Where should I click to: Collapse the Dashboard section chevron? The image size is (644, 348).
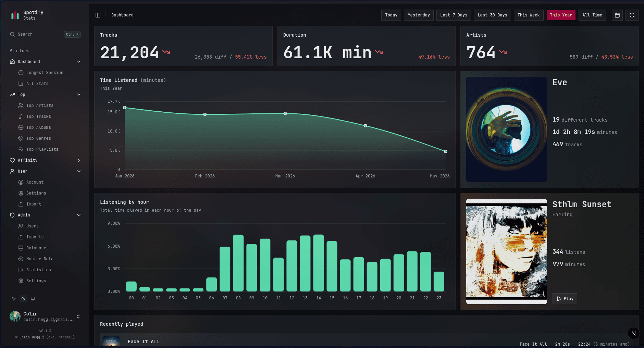tap(79, 62)
